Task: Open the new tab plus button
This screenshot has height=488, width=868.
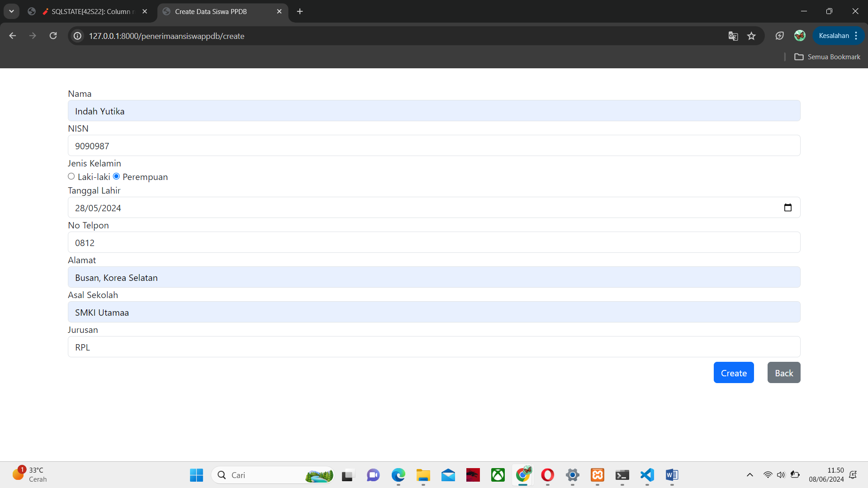Action: click(300, 12)
